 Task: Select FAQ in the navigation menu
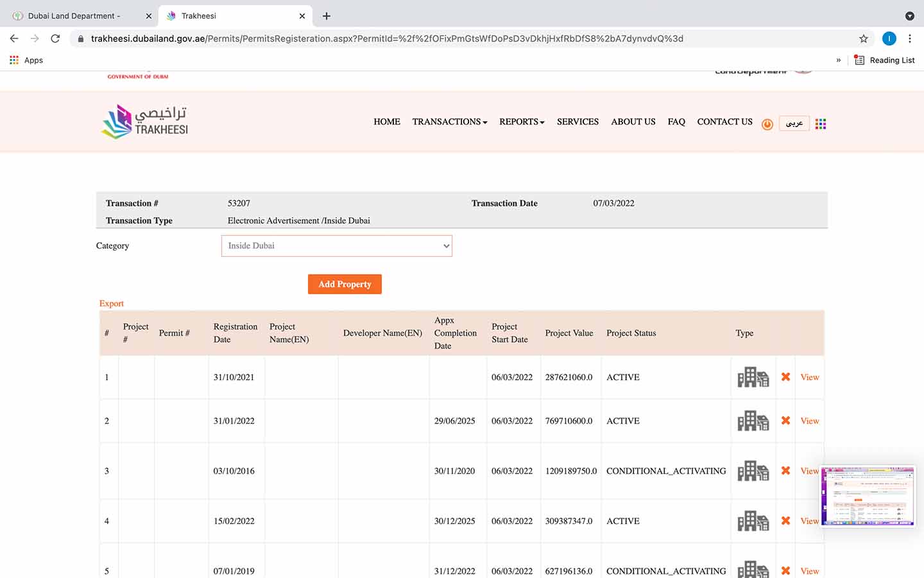pos(676,122)
